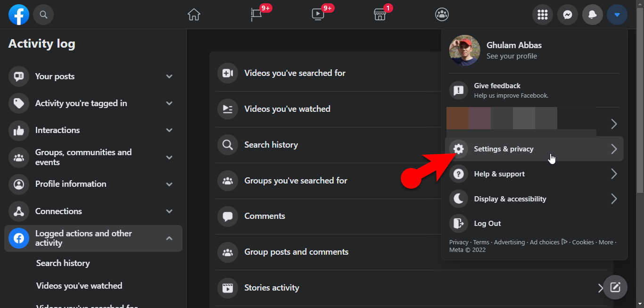Image resolution: width=644 pixels, height=308 pixels.
Task: Open the notifications bell icon
Action: click(x=593, y=15)
